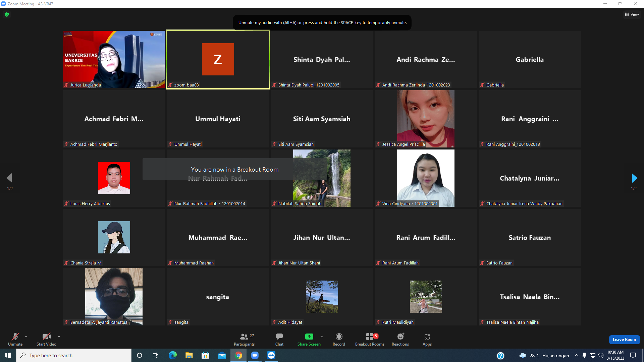Click Chania Strela M's avatar
This screenshot has width=644, height=362.
point(114,237)
